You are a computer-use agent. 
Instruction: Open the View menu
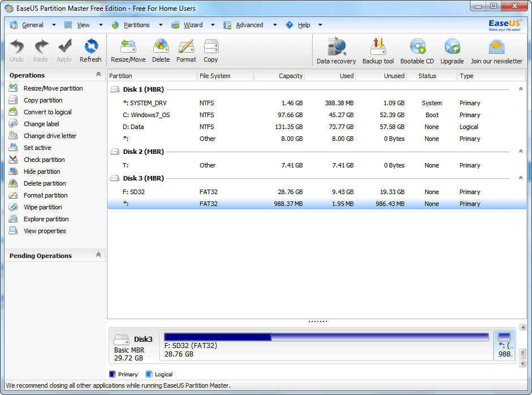coord(83,25)
